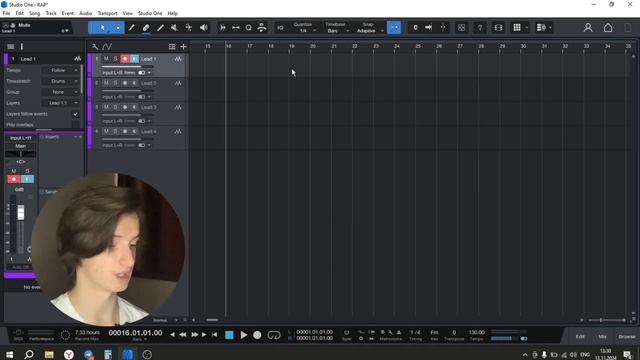The width and height of the screenshot is (640, 360).
Task: Open the Browse panel button
Action: (x=627, y=337)
